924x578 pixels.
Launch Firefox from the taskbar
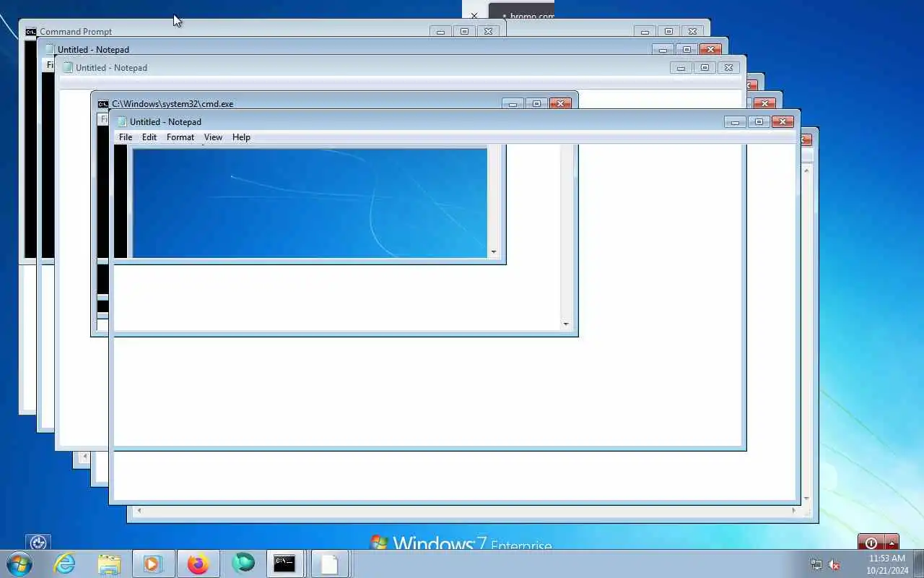pyautogui.click(x=198, y=564)
